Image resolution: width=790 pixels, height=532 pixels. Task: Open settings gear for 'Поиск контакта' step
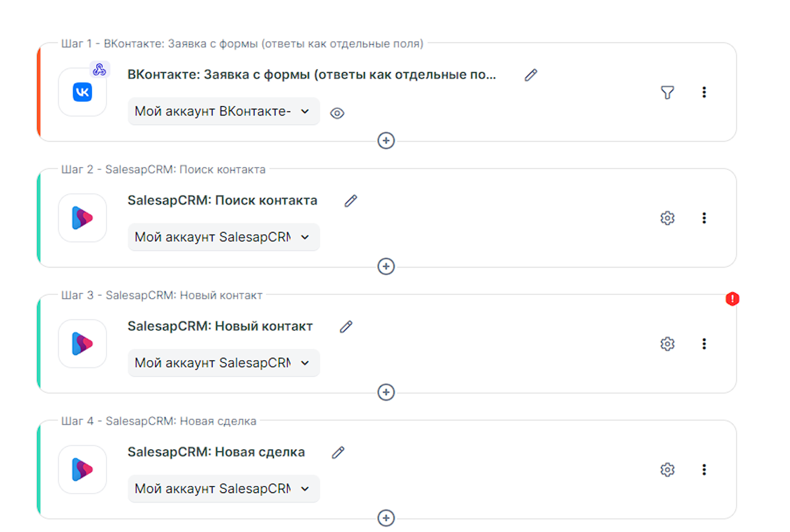667,218
